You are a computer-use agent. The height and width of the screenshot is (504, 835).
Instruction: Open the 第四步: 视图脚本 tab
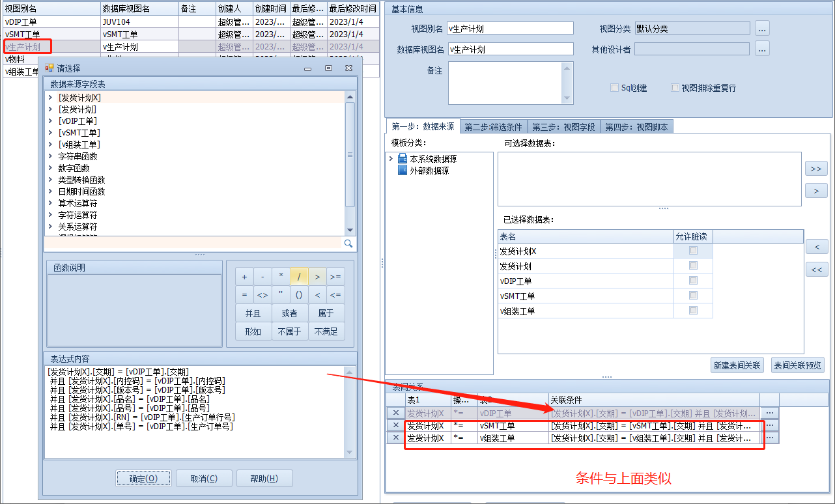(636, 127)
